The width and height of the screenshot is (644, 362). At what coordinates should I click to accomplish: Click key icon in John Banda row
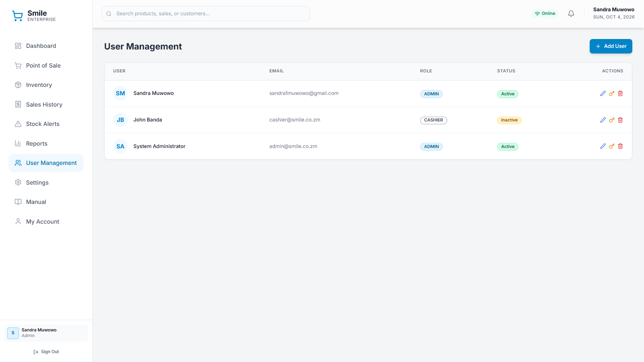612,120
